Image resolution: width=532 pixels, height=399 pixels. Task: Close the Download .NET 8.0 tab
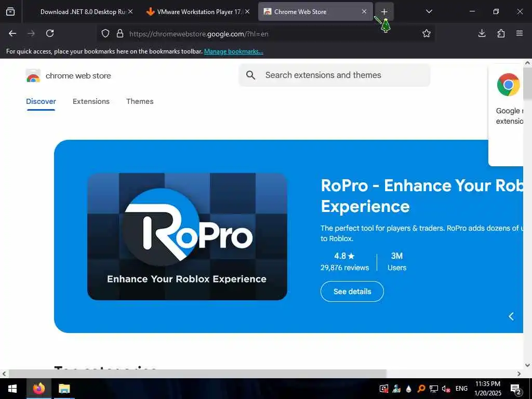coord(130,11)
